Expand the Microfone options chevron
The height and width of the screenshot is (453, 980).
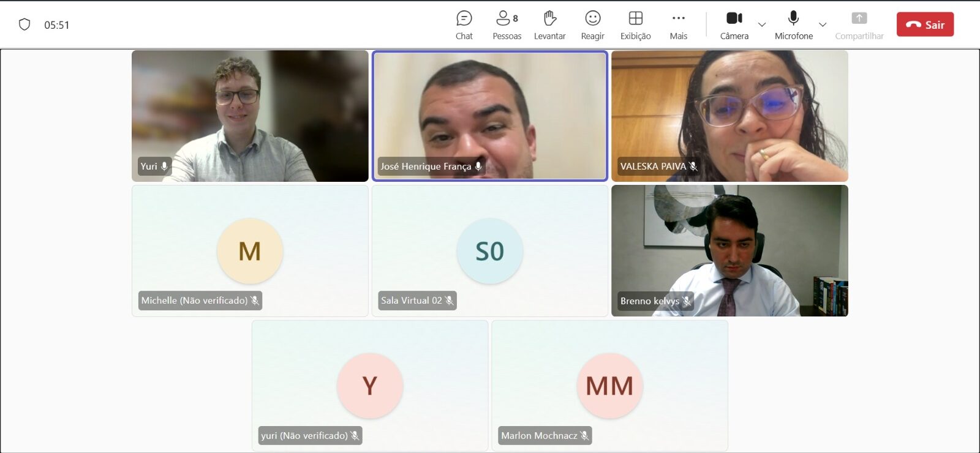[x=823, y=25]
